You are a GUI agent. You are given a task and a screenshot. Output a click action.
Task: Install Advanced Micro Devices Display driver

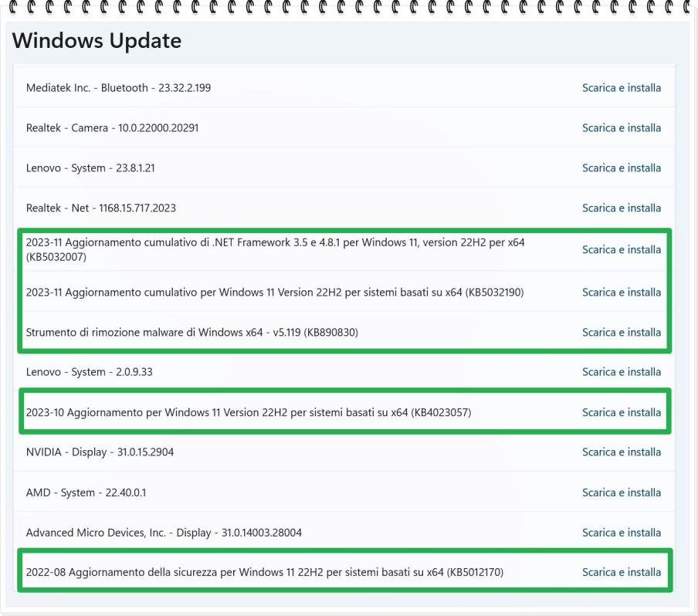click(x=621, y=533)
